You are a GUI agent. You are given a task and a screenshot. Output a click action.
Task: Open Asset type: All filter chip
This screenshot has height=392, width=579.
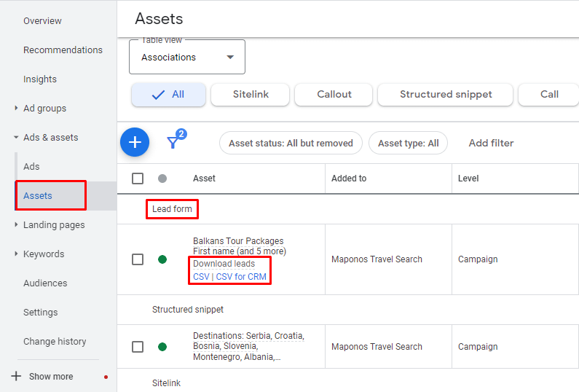(409, 143)
